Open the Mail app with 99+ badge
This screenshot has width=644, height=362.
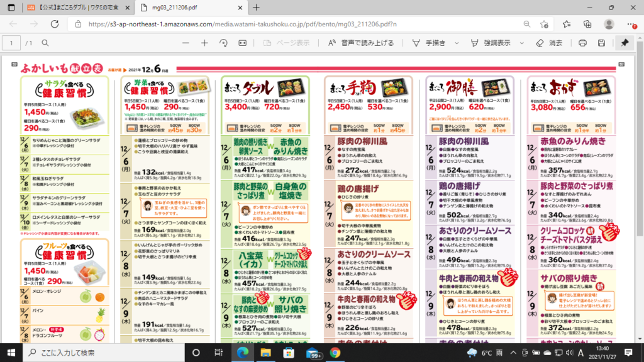pyautogui.click(x=313, y=353)
